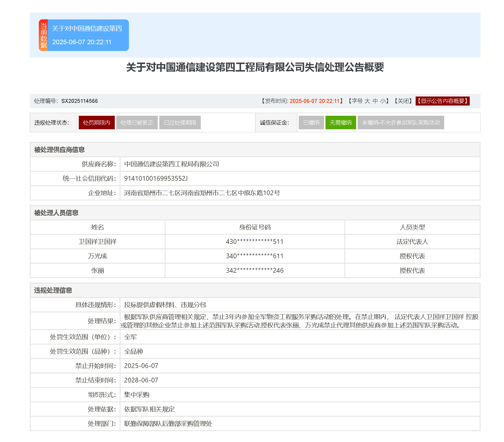504x442 pixels.
Task: Click the name 万光成
Action: point(98,256)
